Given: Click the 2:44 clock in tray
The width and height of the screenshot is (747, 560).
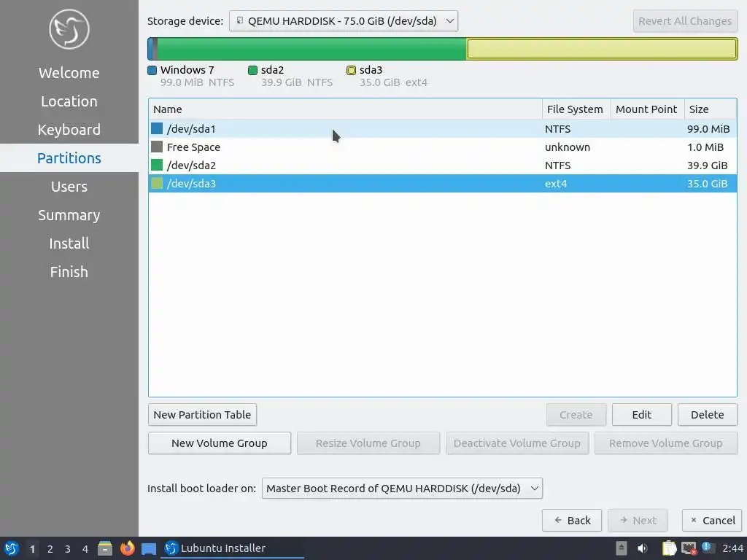Looking at the screenshot, I should 732,548.
